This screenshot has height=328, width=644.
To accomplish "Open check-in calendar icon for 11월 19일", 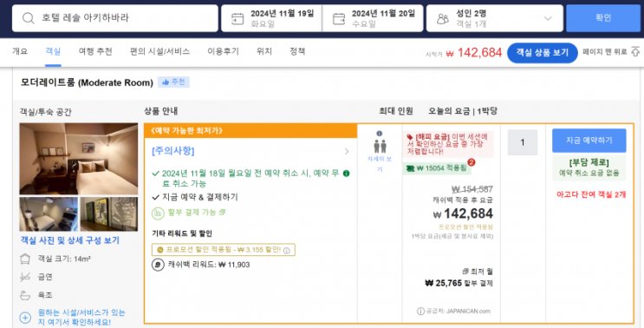I will 237,19.
